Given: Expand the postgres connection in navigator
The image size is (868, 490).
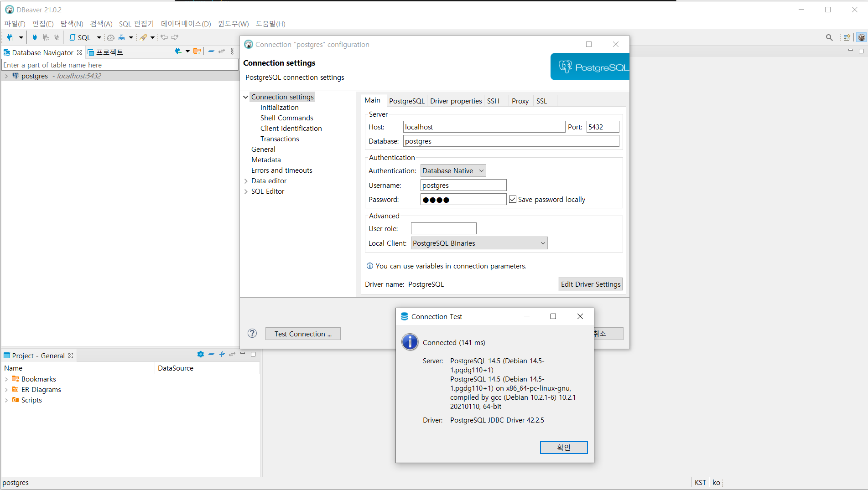Looking at the screenshot, I should (x=6, y=76).
